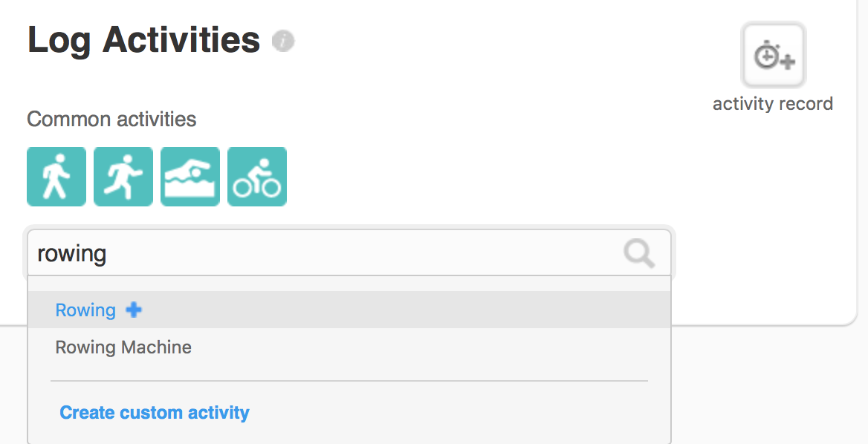Choose Rowing Machine from the suggestions
Viewport: 868px width, 444px height.
coord(123,347)
